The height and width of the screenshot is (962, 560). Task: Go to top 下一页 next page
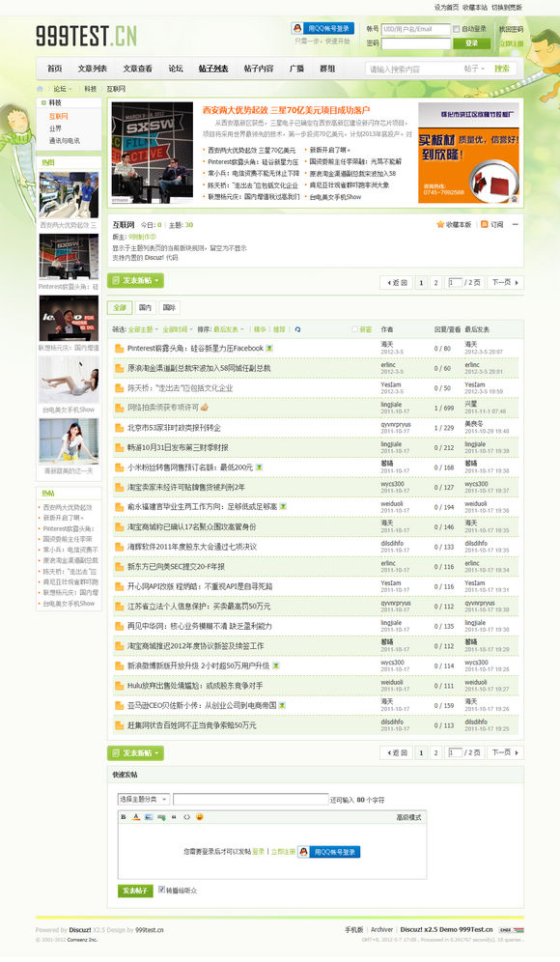(x=505, y=282)
